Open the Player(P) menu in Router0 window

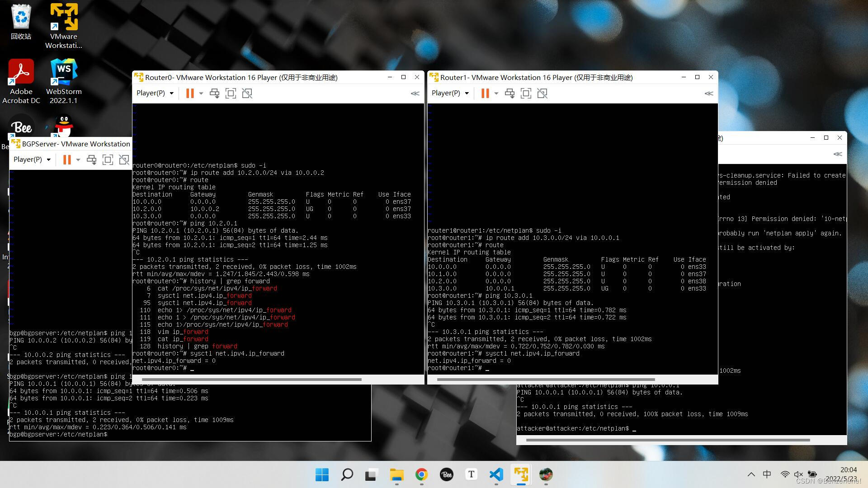155,93
